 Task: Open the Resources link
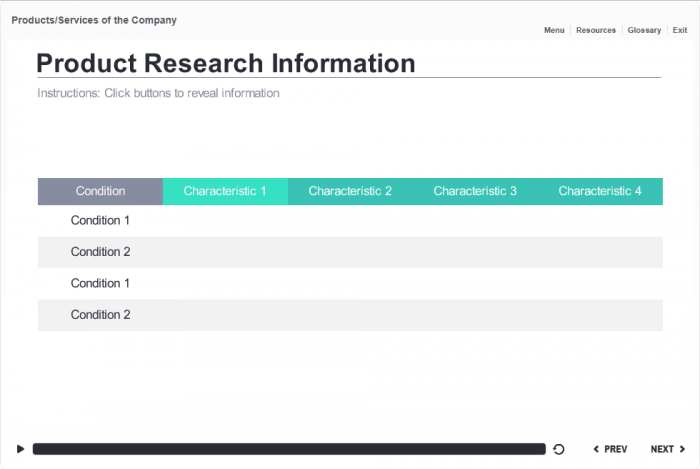click(596, 30)
